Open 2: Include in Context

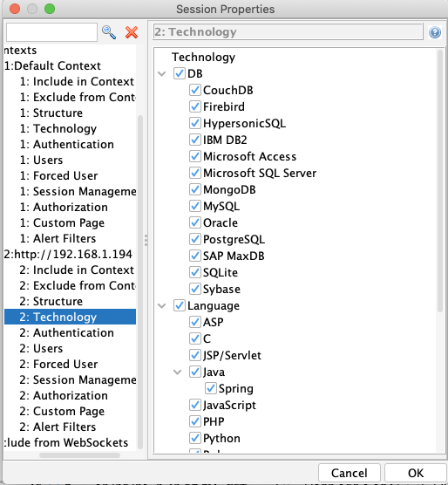(x=77, y=270)
